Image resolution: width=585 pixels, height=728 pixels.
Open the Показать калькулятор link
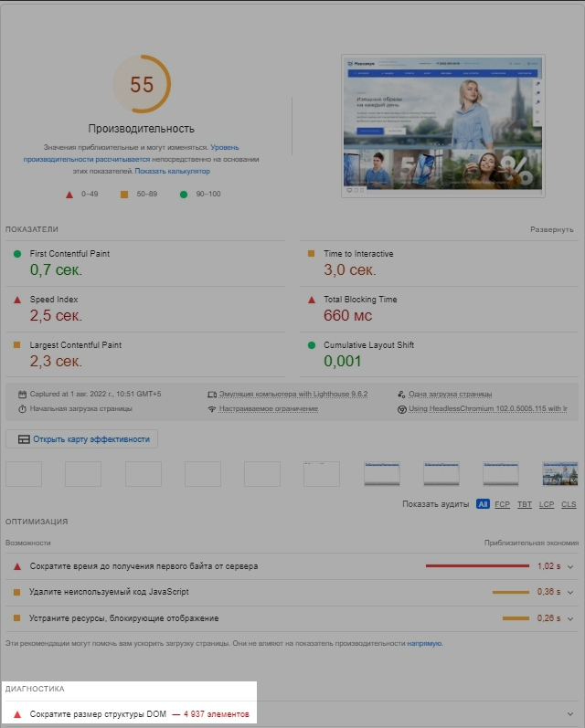tap(173, 171)
